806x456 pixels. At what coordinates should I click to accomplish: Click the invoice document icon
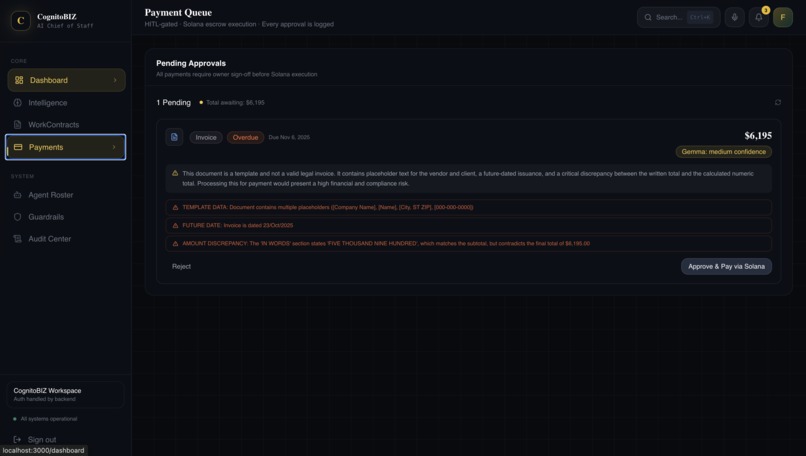[x=174, y=137]
